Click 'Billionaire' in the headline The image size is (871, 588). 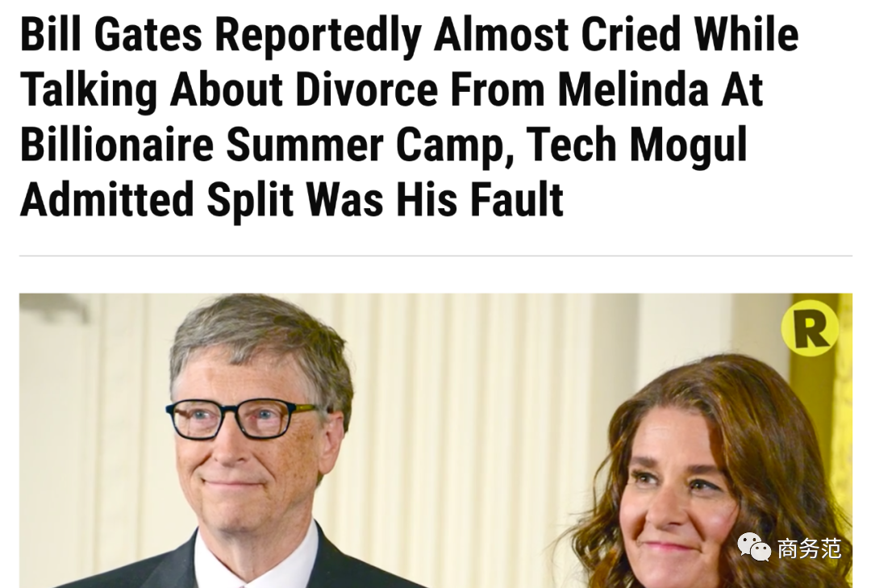pos(117,144)
